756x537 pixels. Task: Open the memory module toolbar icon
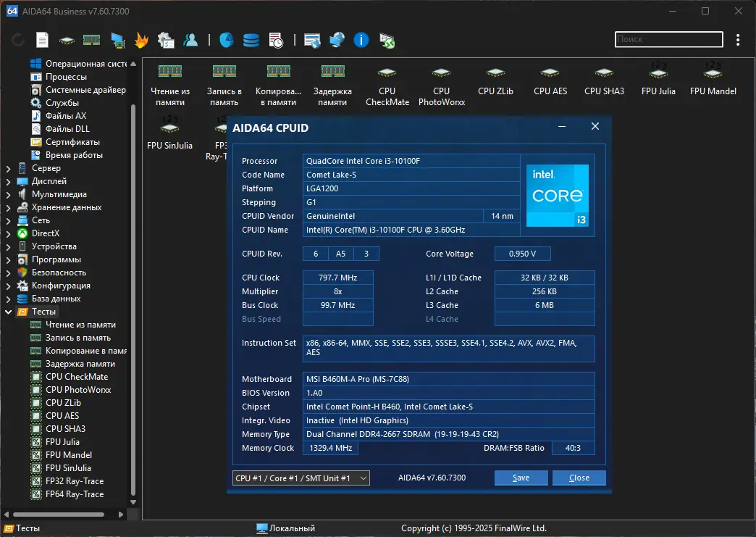[x=91, y=40]
